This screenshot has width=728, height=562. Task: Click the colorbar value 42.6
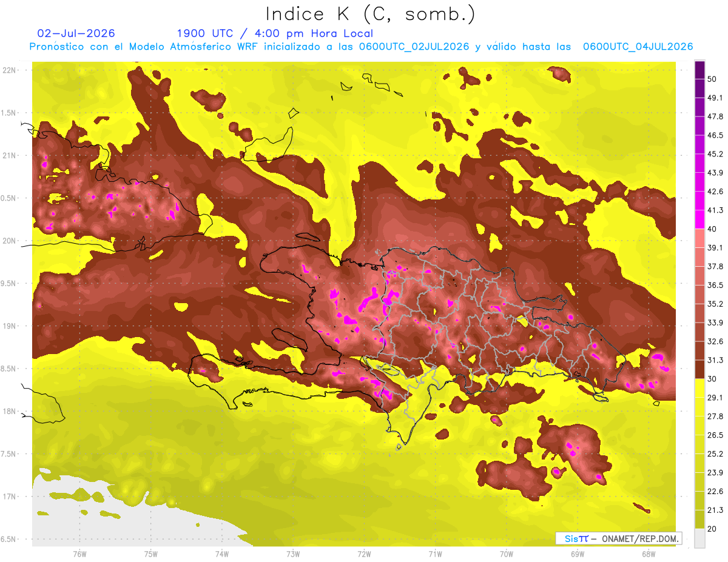[715, 192]
